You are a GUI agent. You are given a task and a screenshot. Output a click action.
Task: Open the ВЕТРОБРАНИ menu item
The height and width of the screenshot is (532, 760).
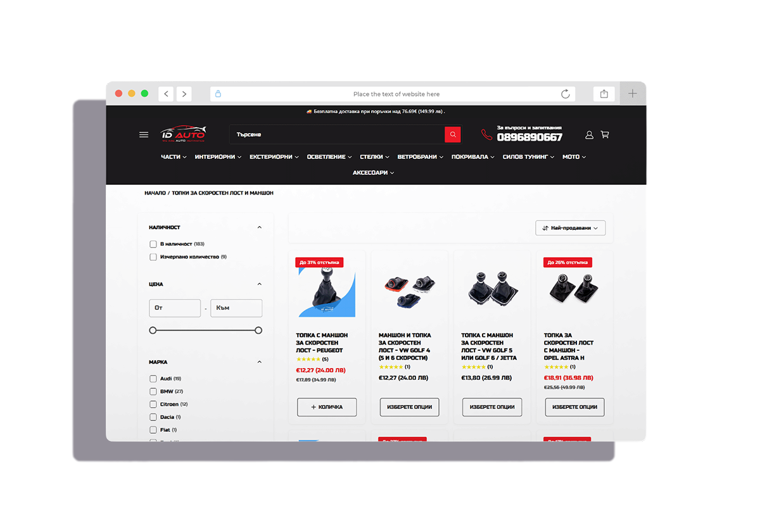coord(421,156)
